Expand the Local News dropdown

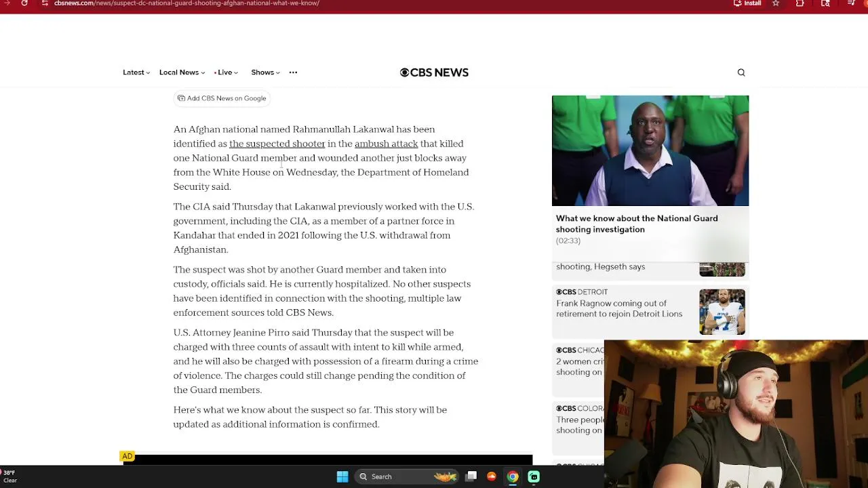[x=182, y=73]
